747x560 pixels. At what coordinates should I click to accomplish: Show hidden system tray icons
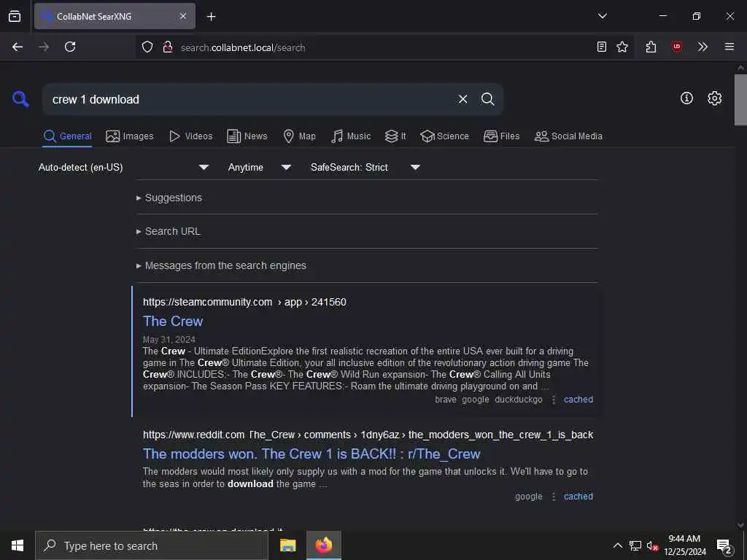point(617,545)
